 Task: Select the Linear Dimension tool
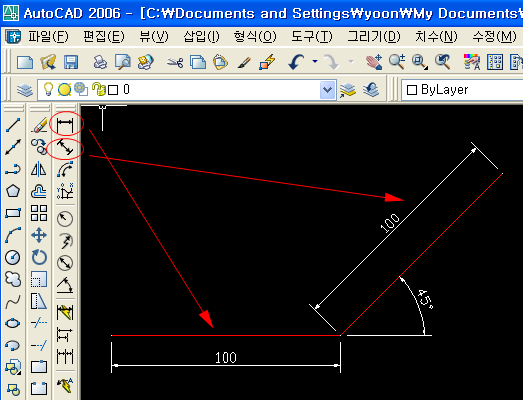click(x=65, y=125)
